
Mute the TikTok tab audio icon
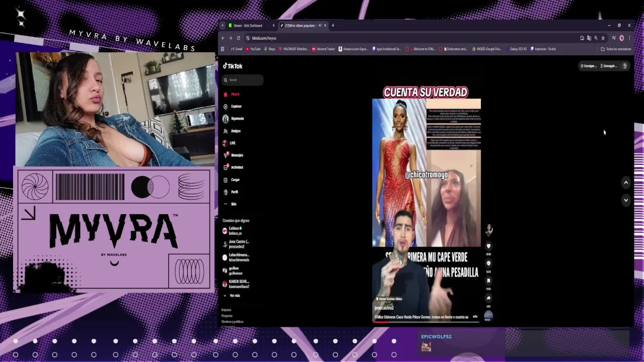[319, 25]
